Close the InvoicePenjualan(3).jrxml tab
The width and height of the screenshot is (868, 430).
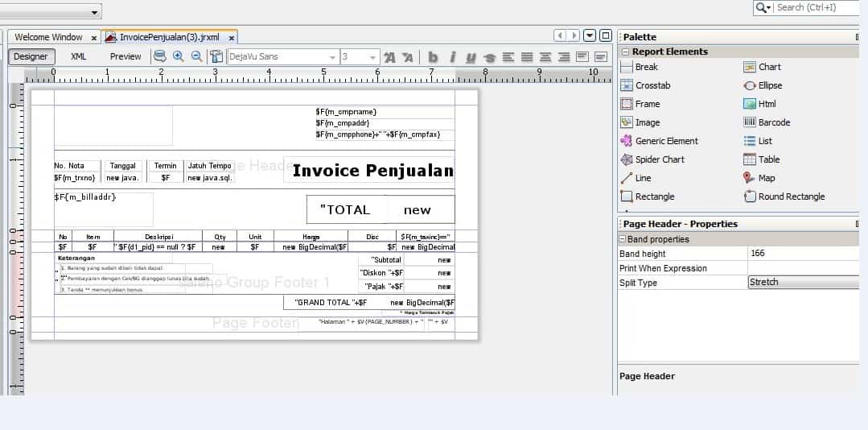(x=232, y=38)
